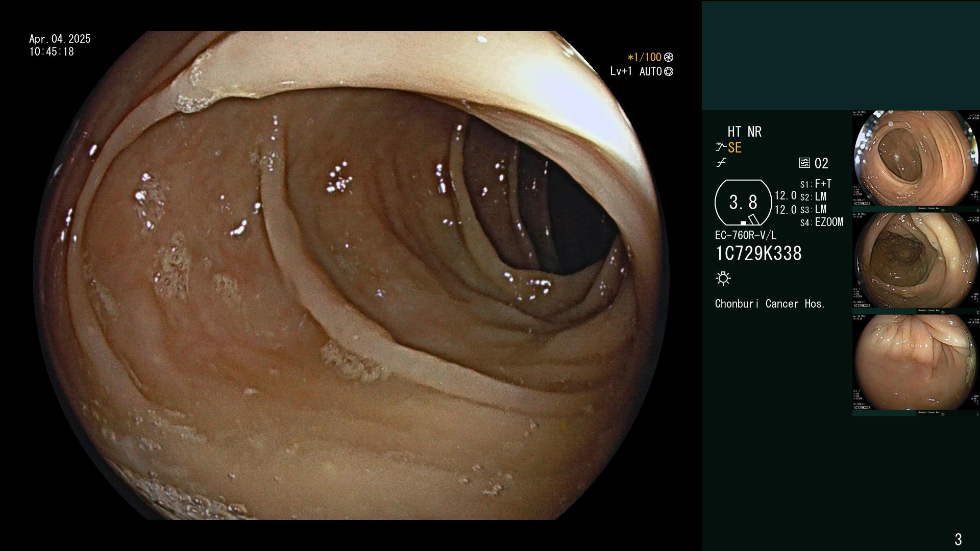Click the main live endoscopy image
980x551 pixels.
351,275
